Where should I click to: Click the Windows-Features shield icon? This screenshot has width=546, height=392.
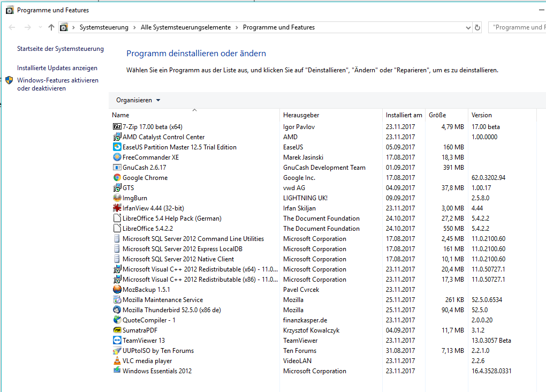tap(10, 80)
